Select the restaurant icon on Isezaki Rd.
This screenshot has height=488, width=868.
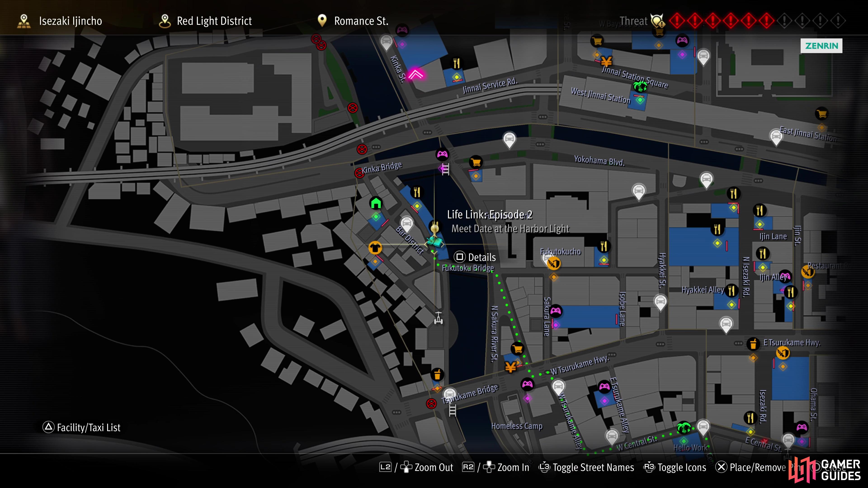point(750,418)
